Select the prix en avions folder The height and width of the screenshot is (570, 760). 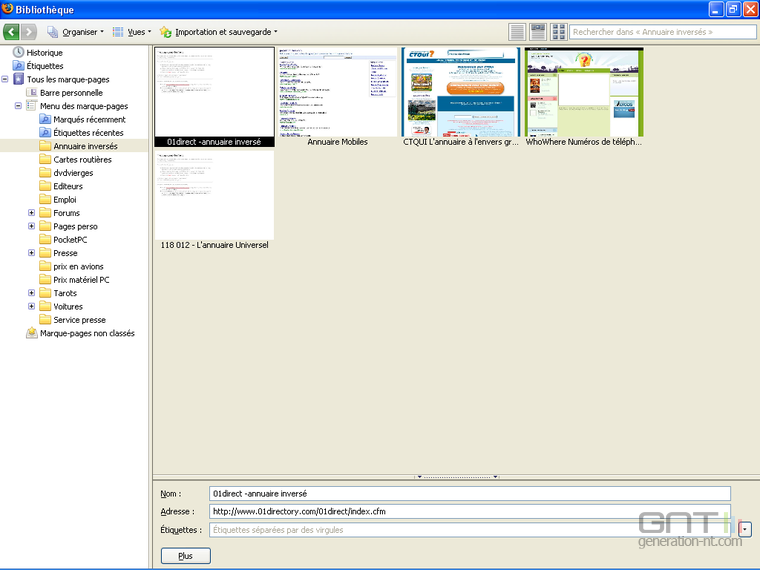pyautogui.click(x=72, y=267)
